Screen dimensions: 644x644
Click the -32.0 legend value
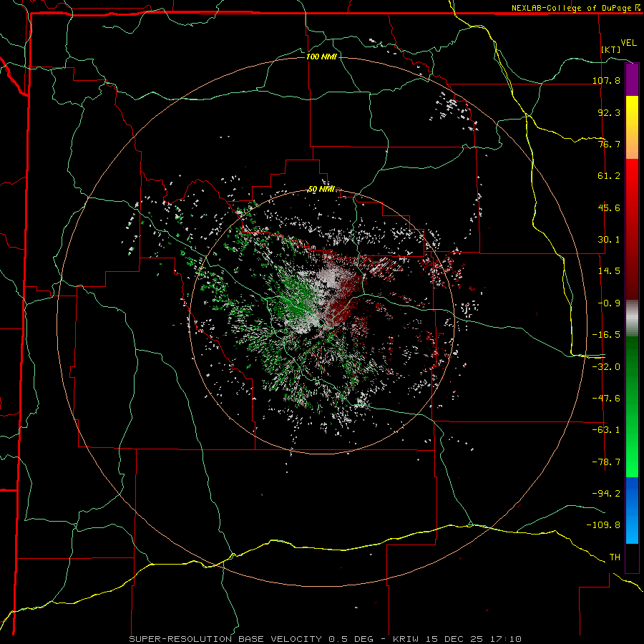(x=606, y=367)
